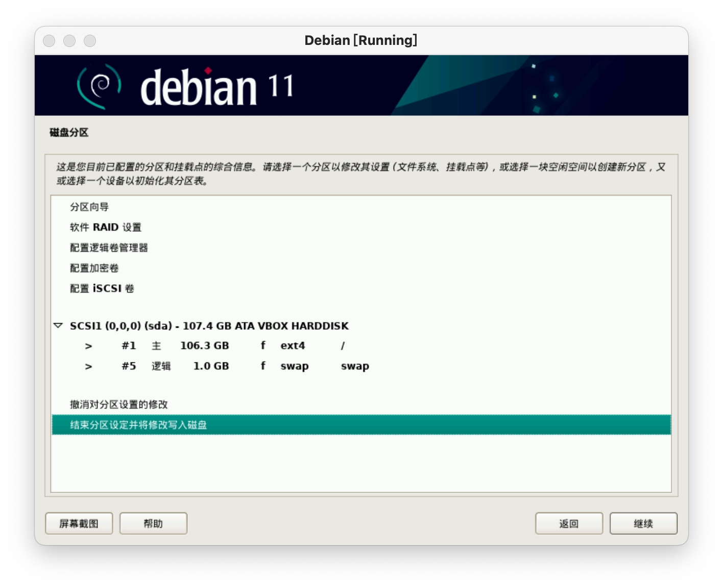The image size is (723, 588).
Task: Select the SCSI1 (sda) 107.4 GB disk row
Action: [361, 326]
